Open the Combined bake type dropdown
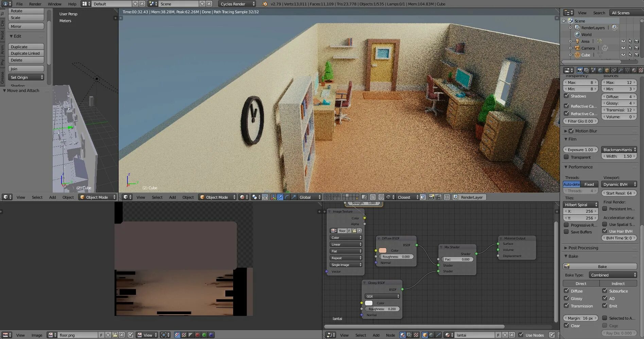Viewport: 644px width, 339px height. tap(613, 275)
